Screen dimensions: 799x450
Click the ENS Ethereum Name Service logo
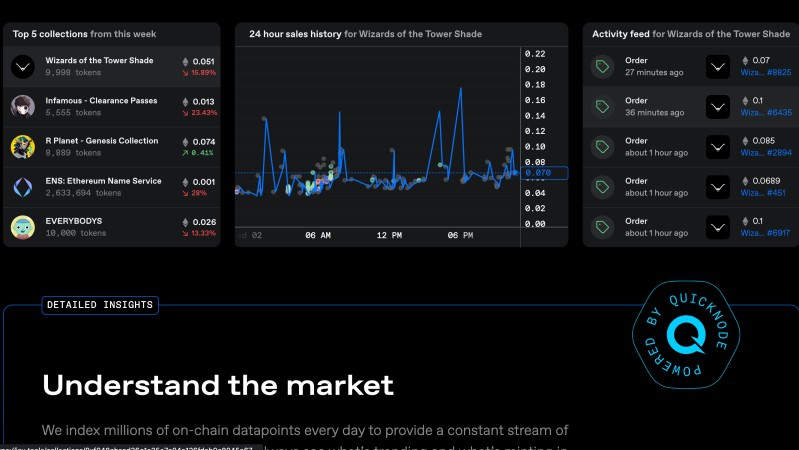pos(22,187)
